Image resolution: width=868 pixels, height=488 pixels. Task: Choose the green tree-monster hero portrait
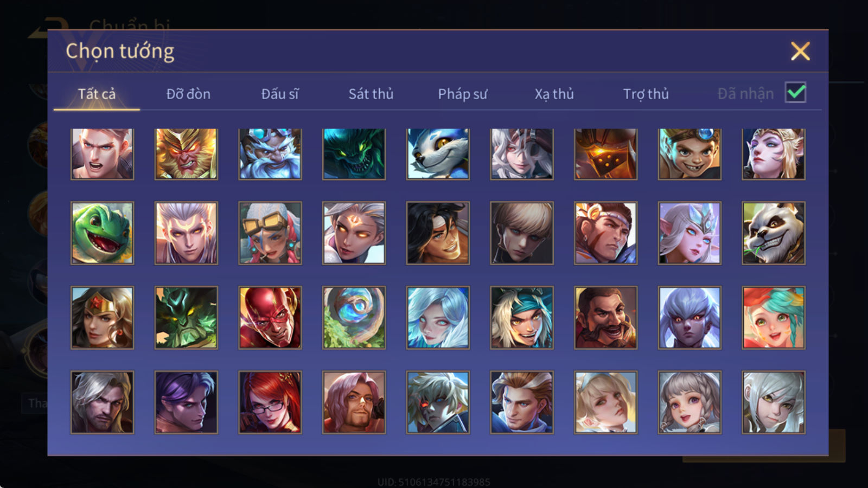click(186, 318)
